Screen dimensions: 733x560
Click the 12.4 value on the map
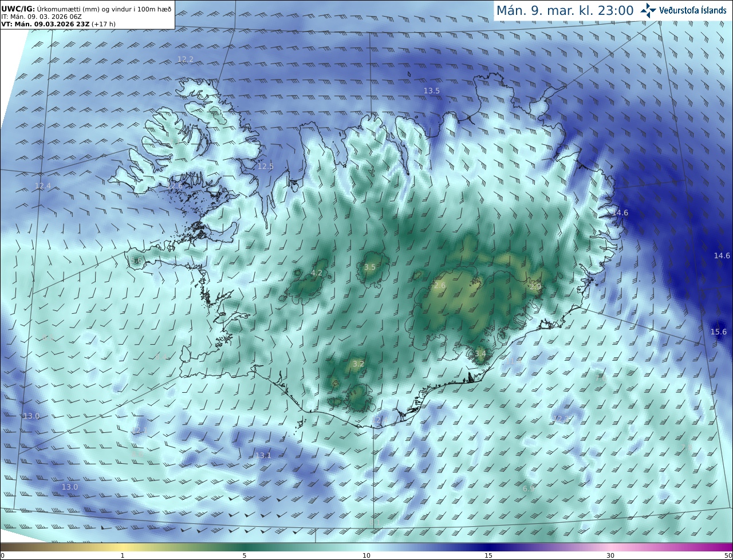pyautogui.click(x=43, y=186)
